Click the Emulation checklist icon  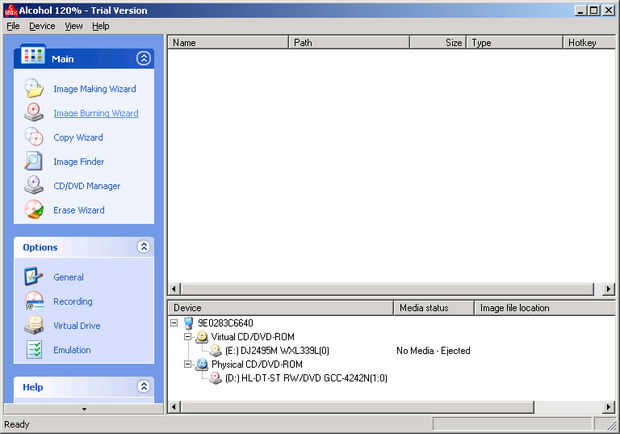[x=34, y=349]
